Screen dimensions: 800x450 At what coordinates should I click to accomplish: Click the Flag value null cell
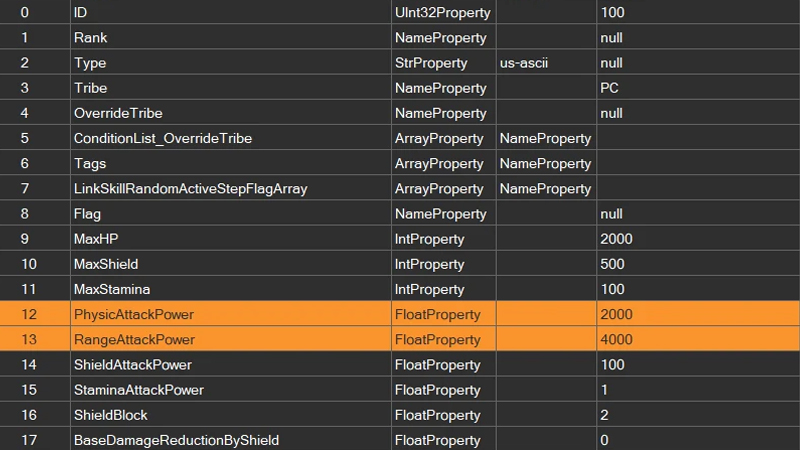tap(698, 214)
